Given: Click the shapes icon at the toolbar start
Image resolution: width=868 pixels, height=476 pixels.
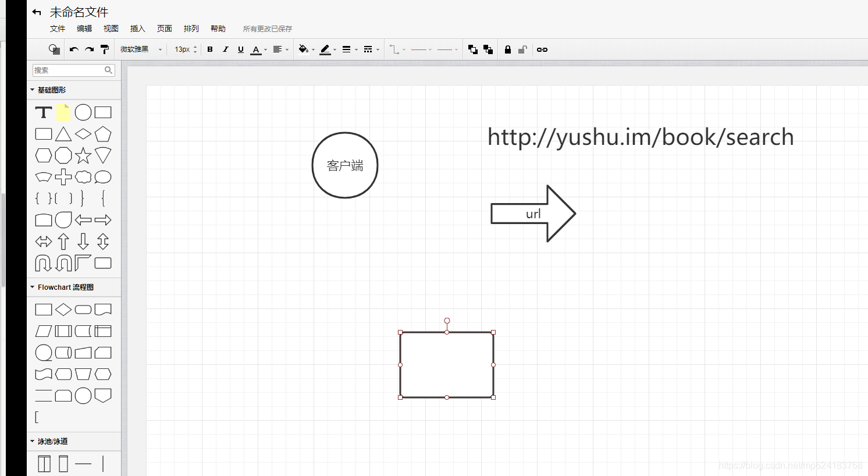Looking at the screenshot, I should coord(54,49).
